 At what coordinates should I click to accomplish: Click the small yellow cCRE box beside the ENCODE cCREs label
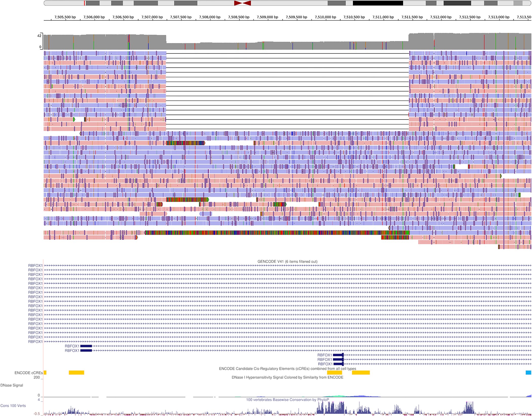(x=45, y=372)
